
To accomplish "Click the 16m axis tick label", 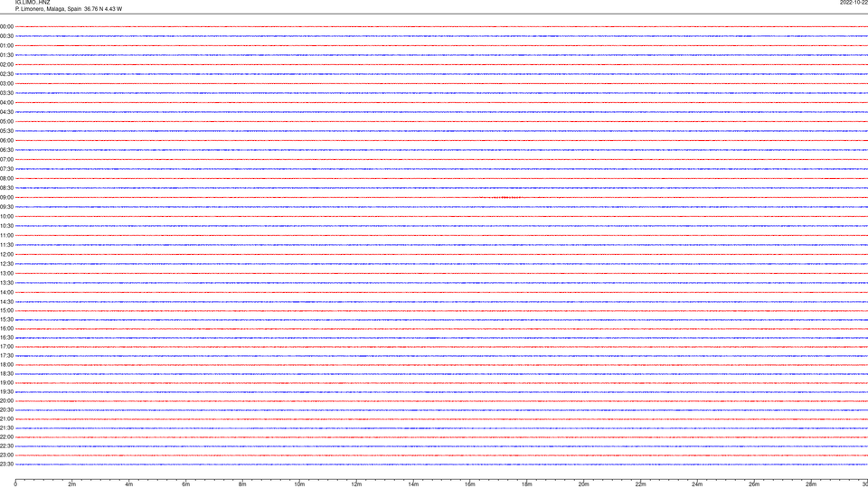I will [470, 484].
